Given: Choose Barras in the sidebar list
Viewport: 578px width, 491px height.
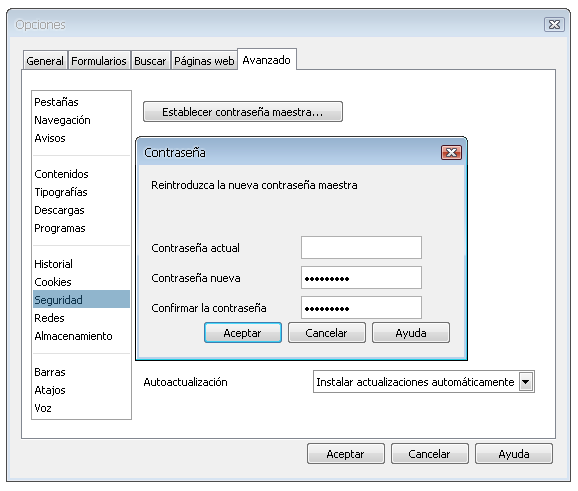Looking at the screenshot, I should tap(81, 372).
